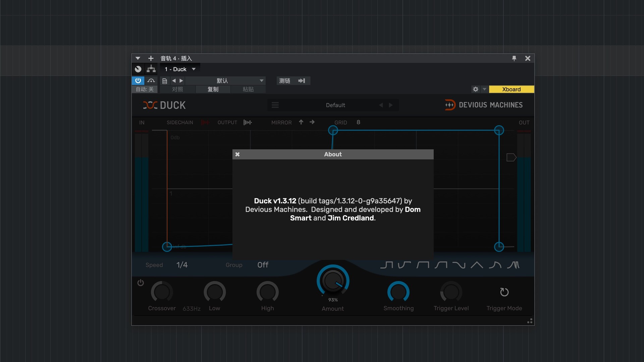The height and width of the screenshot is (362, 644).
Task: Click the Duck logo
Action: (x=164, y=105)
